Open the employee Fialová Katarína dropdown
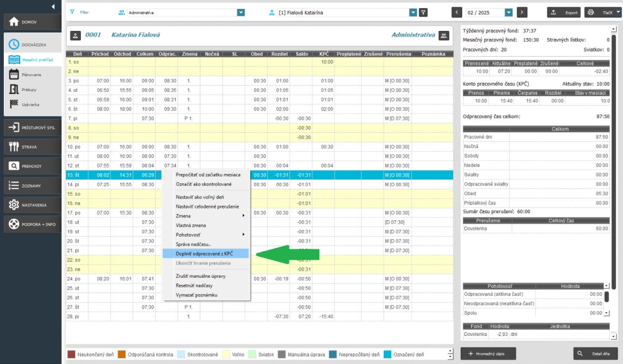 tap(413, 12)
